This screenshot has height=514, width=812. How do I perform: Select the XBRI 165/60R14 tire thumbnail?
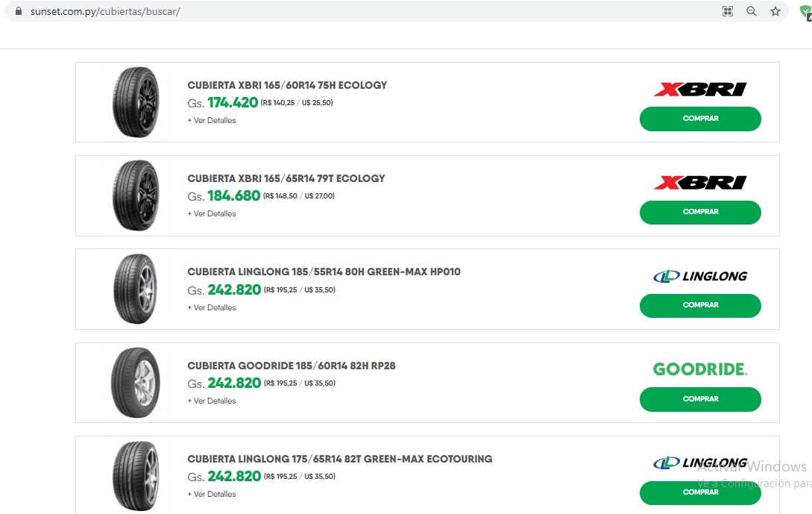pyautogui.click(x=135, y=102)
